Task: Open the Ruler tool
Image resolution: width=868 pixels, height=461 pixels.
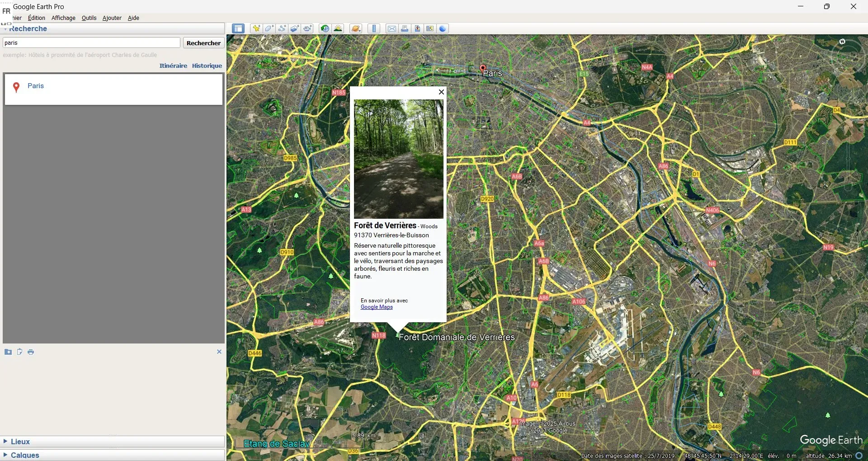Action: pyautogui.click(x=374, y=29)
